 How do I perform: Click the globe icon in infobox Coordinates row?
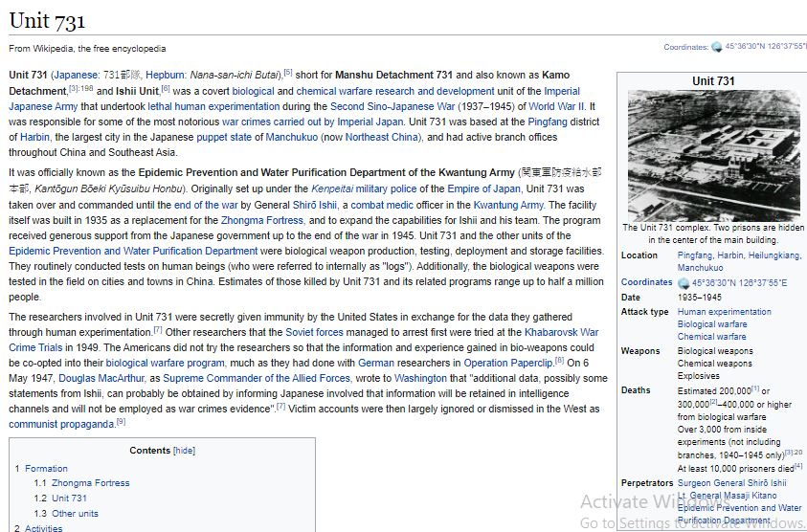(x=684, y=283)
